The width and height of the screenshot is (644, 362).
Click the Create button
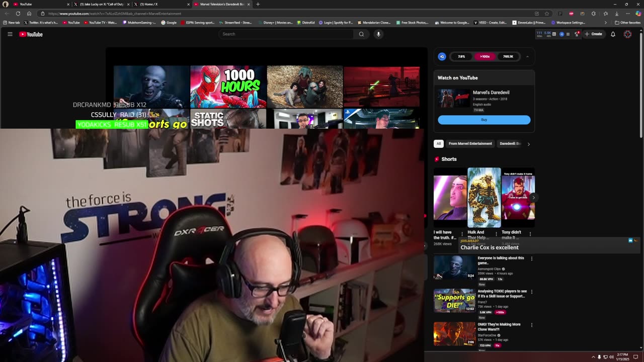coord(593,34)
